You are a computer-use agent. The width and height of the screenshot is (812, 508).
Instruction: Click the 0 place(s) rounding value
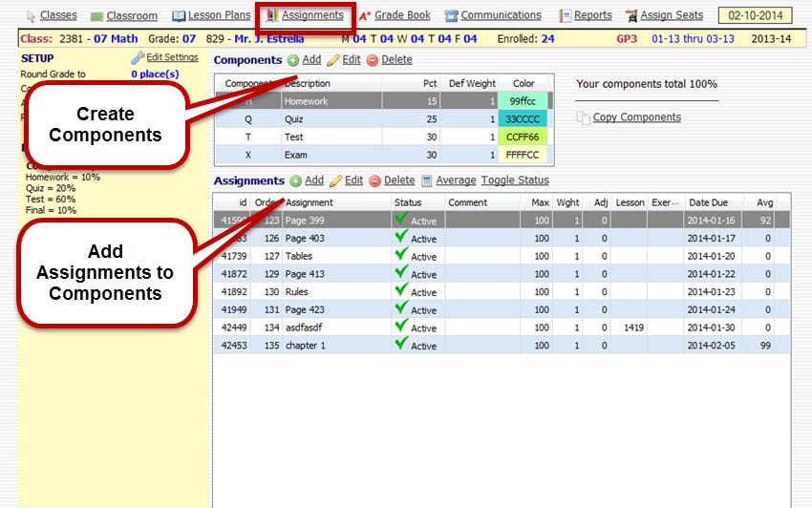tap(155, 74)
